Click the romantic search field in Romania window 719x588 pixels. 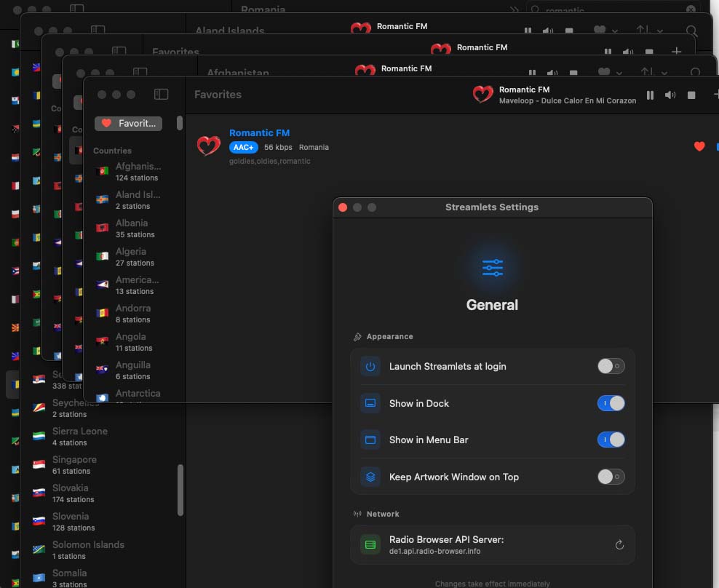[x=613, y=9]
